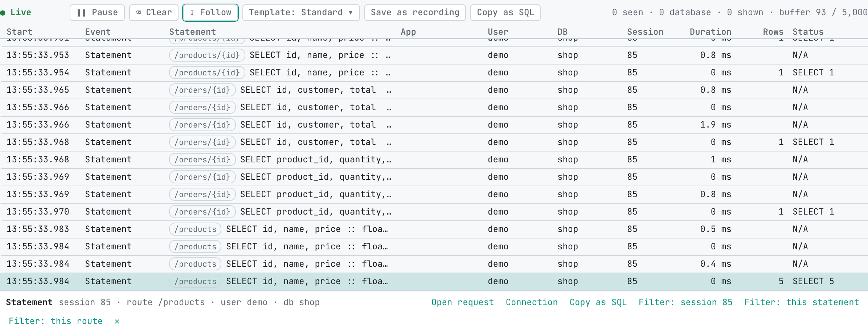Click Copy as SQL in the details bar
This screenshot has height=332, width=868.
(598, 303)
